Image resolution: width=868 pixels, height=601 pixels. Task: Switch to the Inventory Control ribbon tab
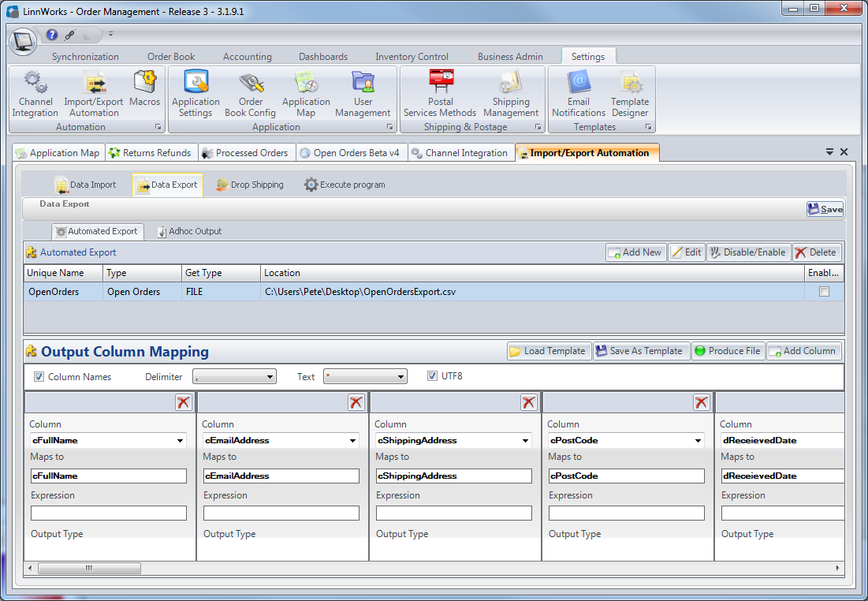coord(412,57)
